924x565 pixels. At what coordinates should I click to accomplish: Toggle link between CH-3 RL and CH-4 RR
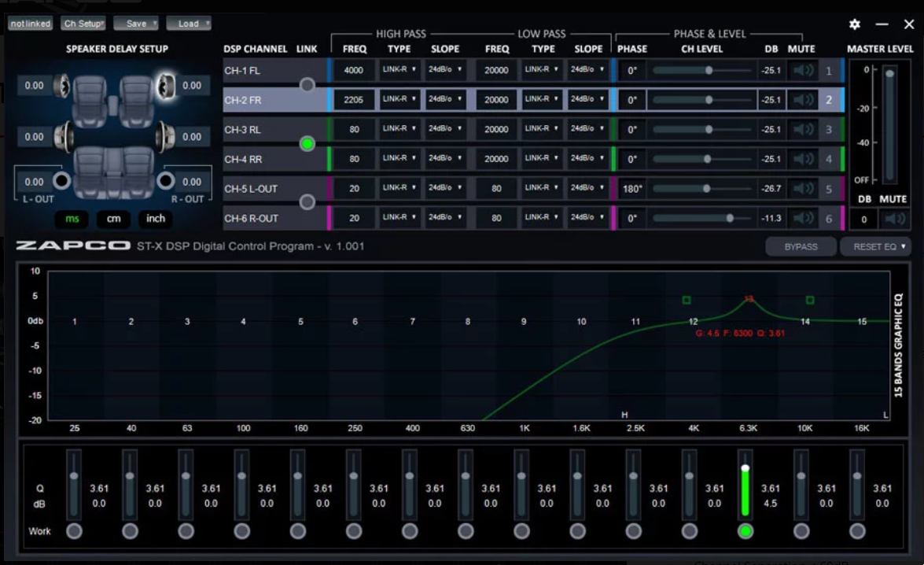coord(307,144)
